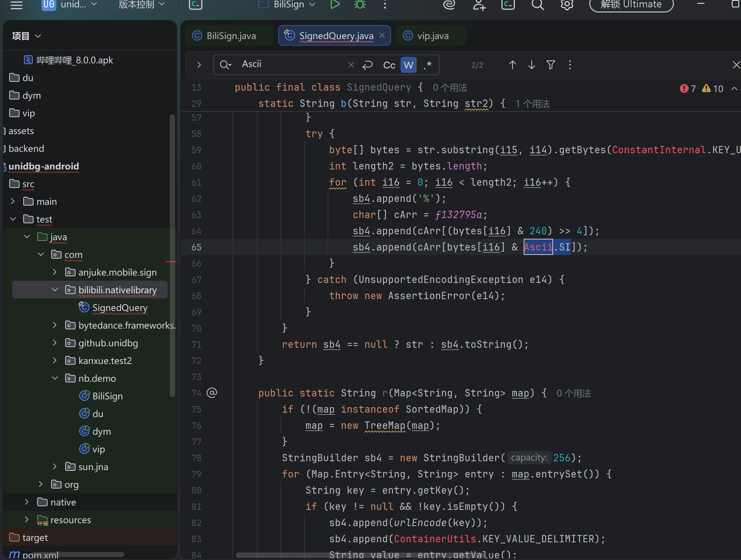Toggle regex search option
Viewport: 741px width, 560px height.
(427, 65)
